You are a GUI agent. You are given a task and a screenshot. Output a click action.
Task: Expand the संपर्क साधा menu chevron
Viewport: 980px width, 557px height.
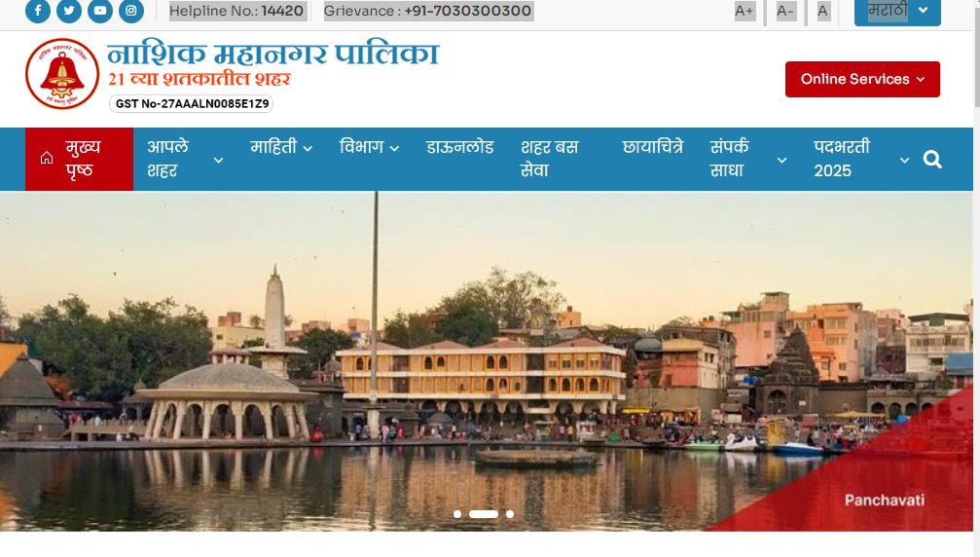[781, 160]
